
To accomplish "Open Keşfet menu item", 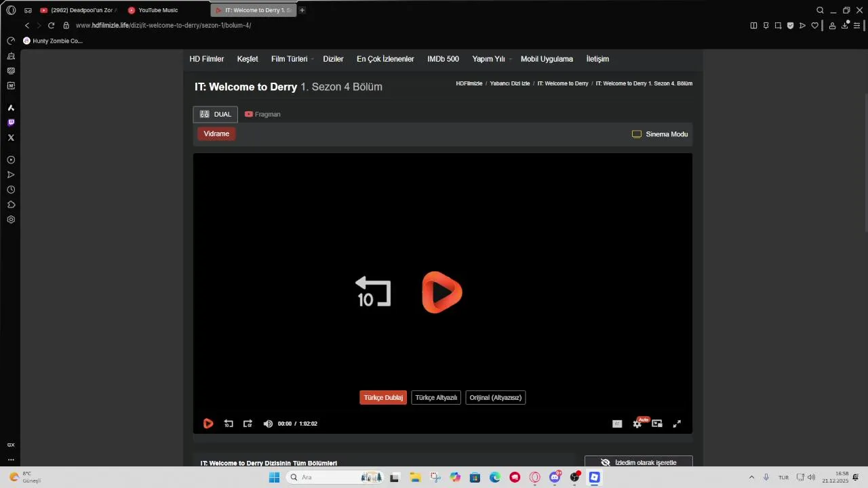I will point(248,59).
